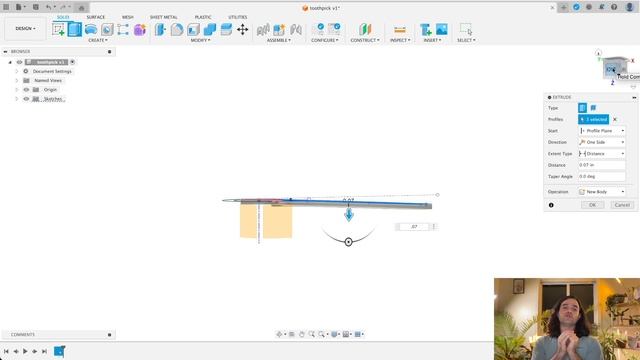Choose Thin Extrude type button
The width and height of the screenshot is (640, 360).
click(593, 108)
